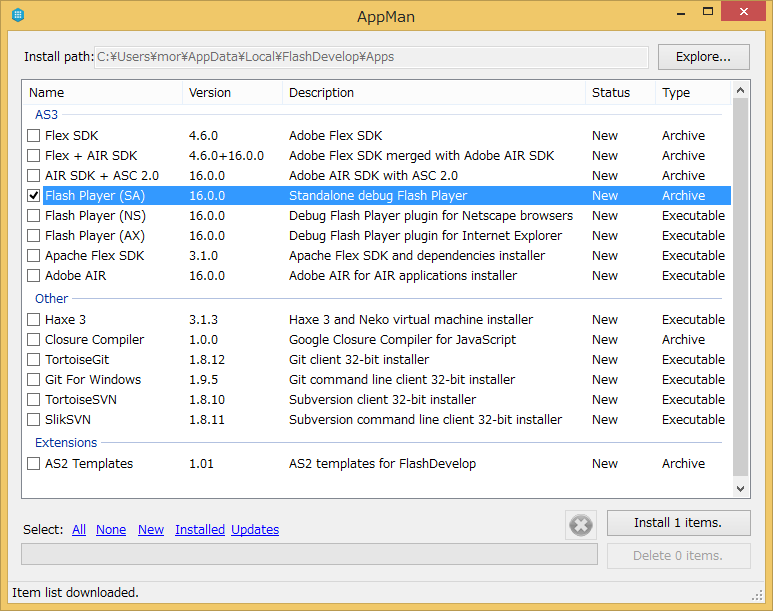Click 'AS2 templates for FlashDevelop' description
Image resolution: width=773 pixels, height=611 pixels.
[383, 464]
